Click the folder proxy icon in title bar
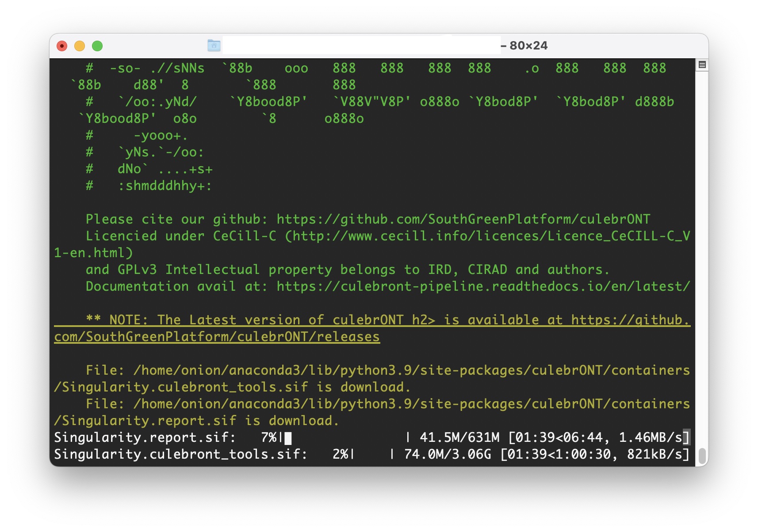The image size is (758, 532). click(x=214, y=46)
